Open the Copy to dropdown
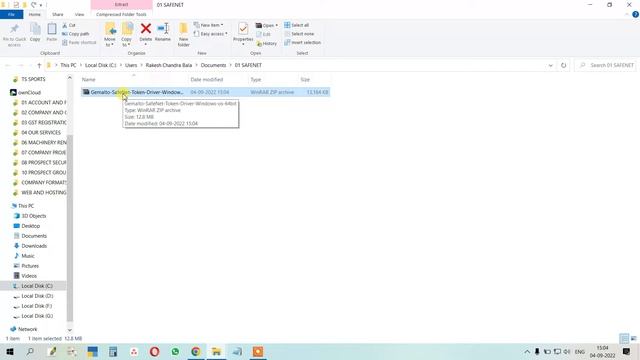 (127, 35)
